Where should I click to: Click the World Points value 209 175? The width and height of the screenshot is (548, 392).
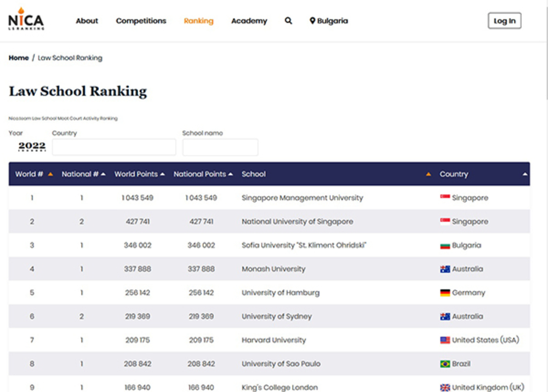coord(138,340)
